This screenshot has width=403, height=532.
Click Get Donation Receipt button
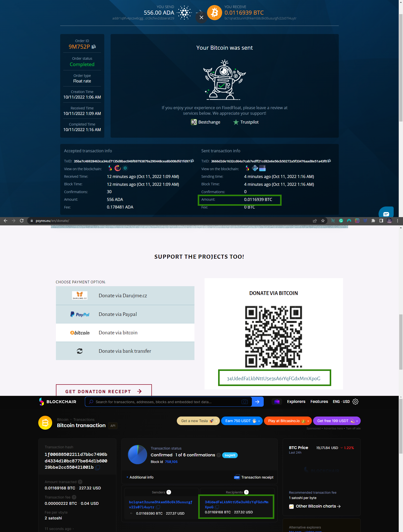point(104,390)
